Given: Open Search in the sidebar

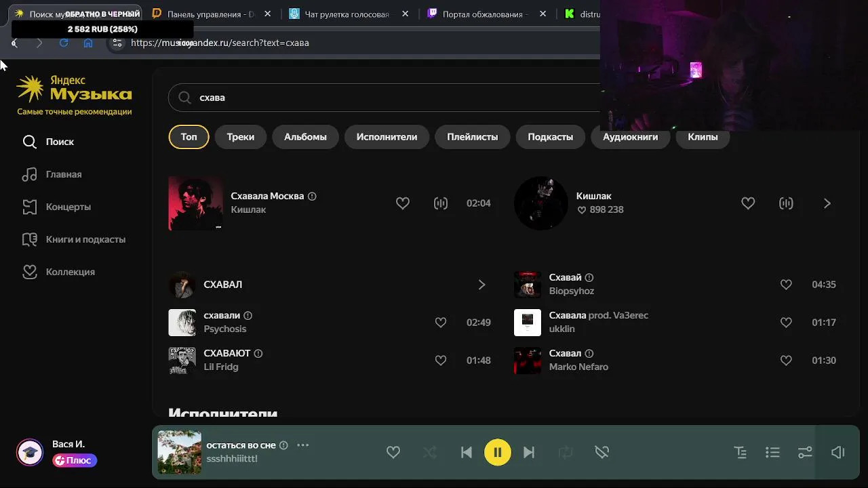Looking at the screenshot, I should (47, 142).
